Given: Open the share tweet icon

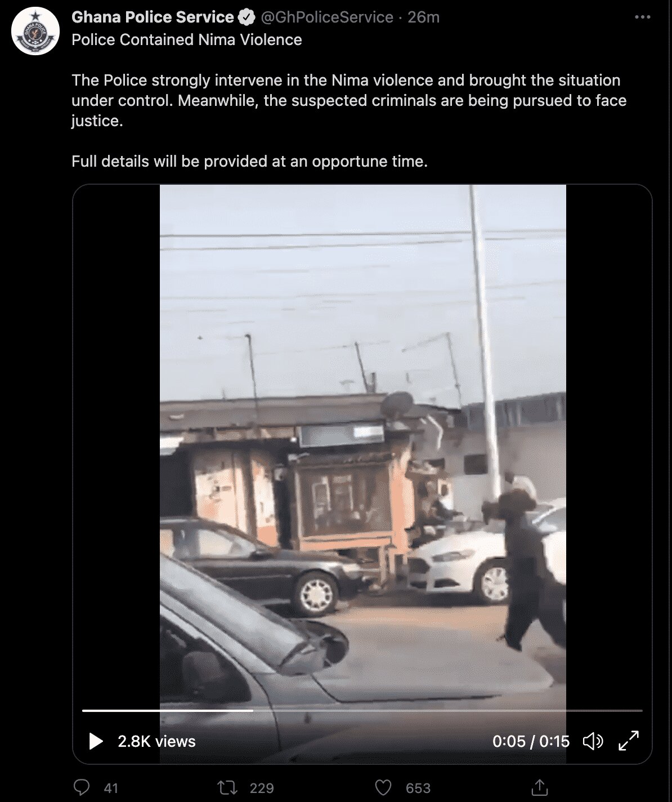Looking at the screenshot, I should pos(539,787).
